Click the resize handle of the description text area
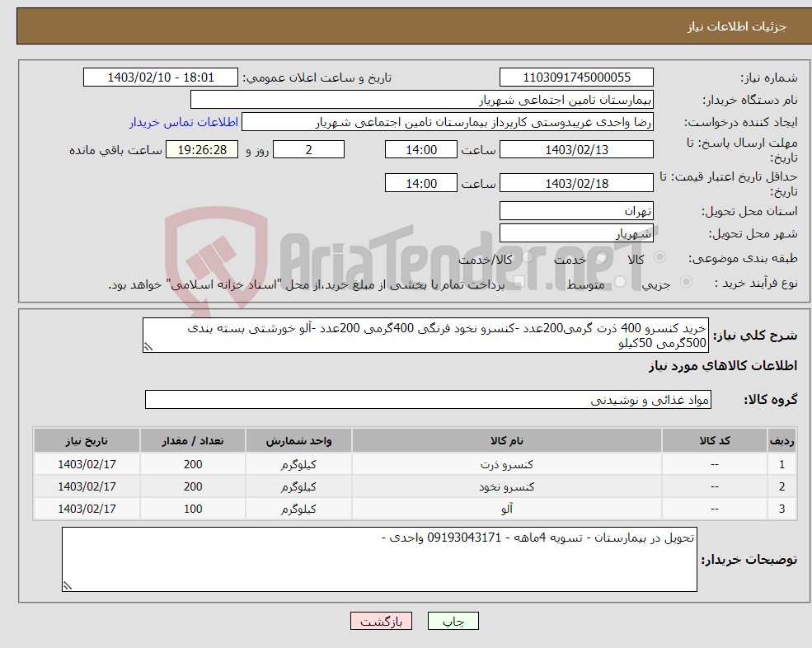Viewport: 812px width, 648px height. point(148,347)
